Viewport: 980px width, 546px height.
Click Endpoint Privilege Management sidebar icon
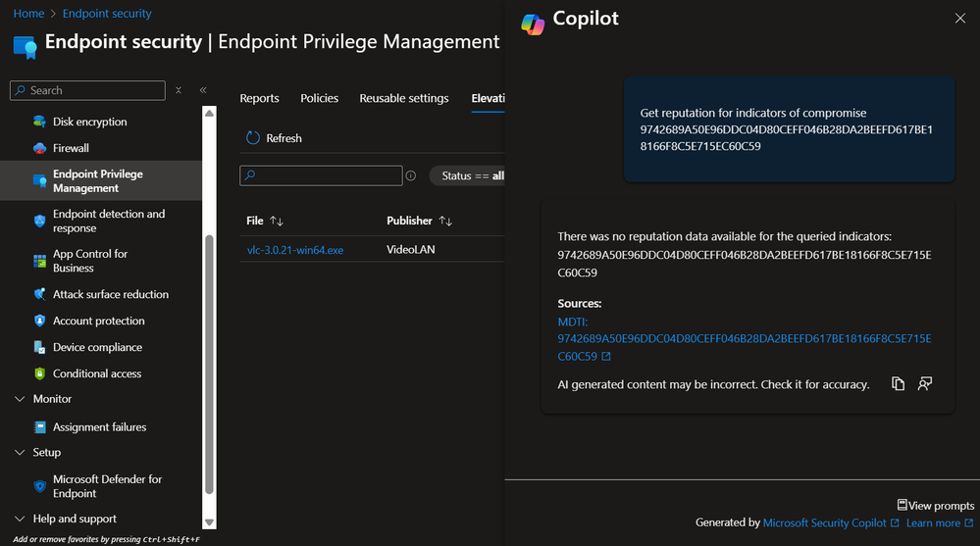click(x=39, y=181)
